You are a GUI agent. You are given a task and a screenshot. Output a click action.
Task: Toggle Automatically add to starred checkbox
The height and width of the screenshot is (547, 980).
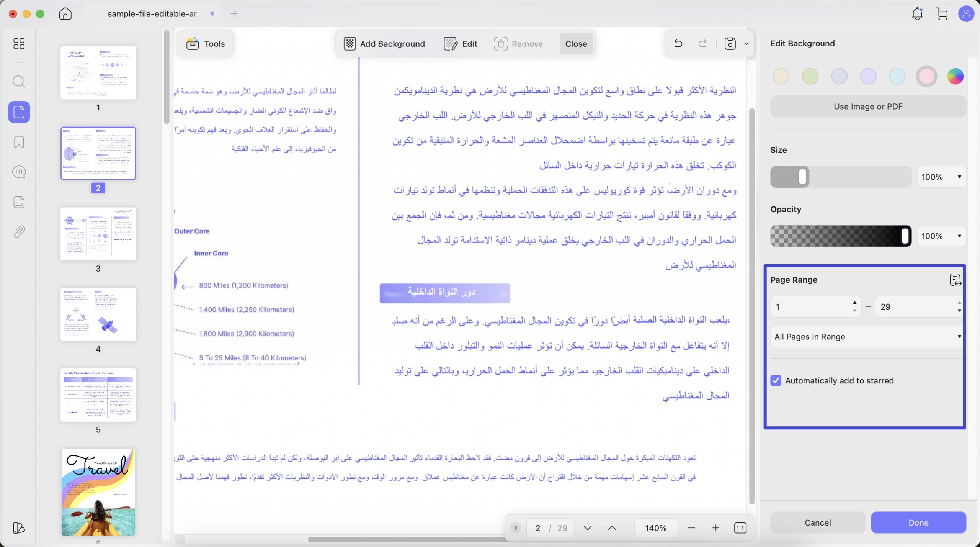point(776,380)
